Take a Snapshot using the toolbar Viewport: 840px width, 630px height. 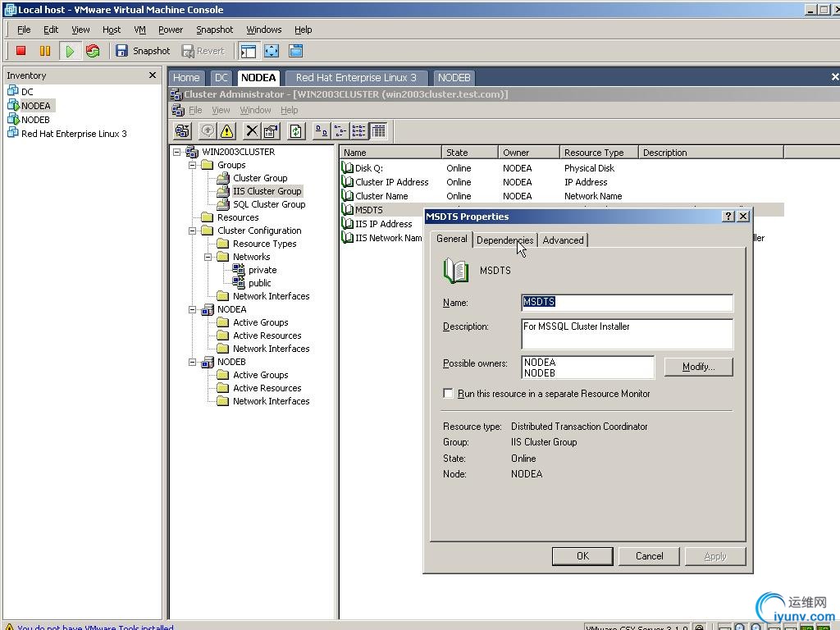point(143,51)
